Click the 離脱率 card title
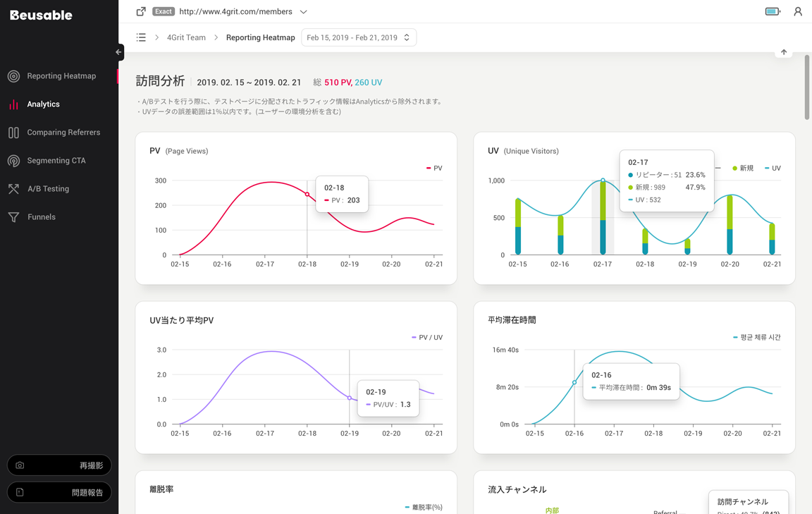The image size is (812, 514). click(x=161, y=489)
